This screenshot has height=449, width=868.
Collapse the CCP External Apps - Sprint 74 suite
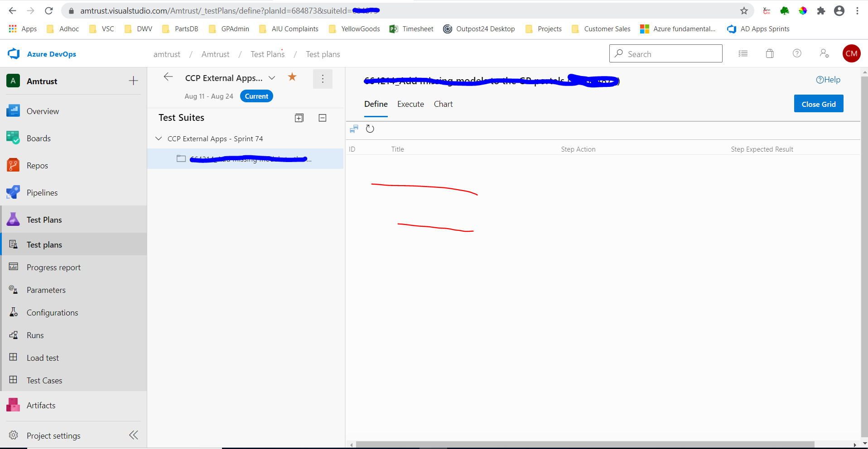(159, 139)
